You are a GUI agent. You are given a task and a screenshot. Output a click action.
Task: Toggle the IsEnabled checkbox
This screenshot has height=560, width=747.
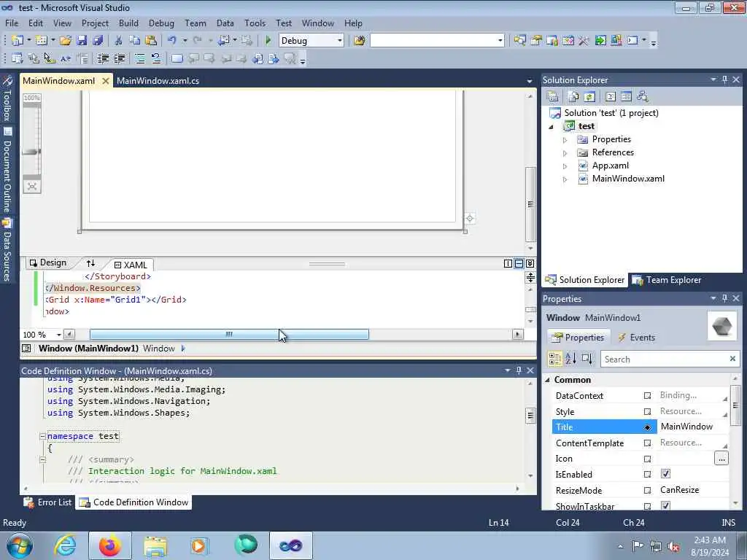coord(665,474)
